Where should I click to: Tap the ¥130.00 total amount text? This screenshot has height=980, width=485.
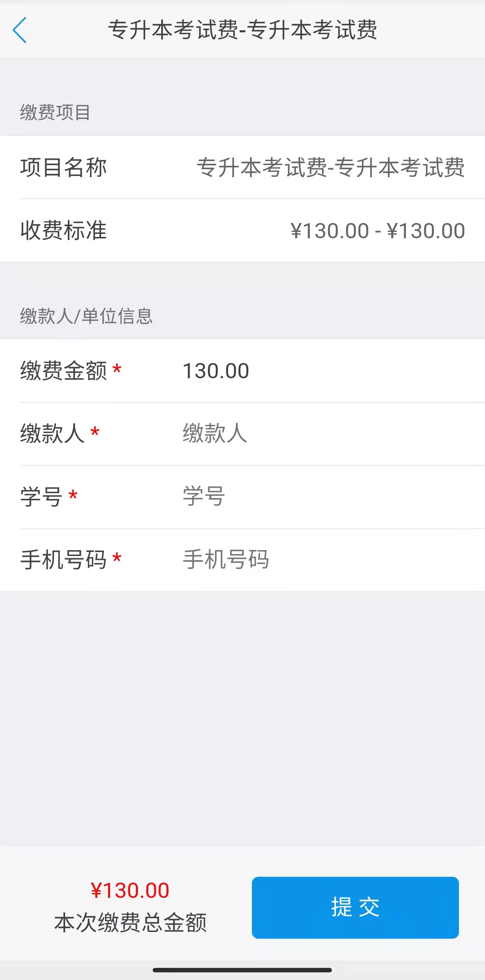pyautogui.click(x=129, y=890)
